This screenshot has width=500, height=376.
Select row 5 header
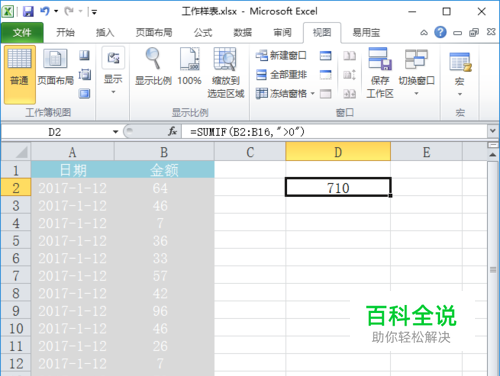16,241
